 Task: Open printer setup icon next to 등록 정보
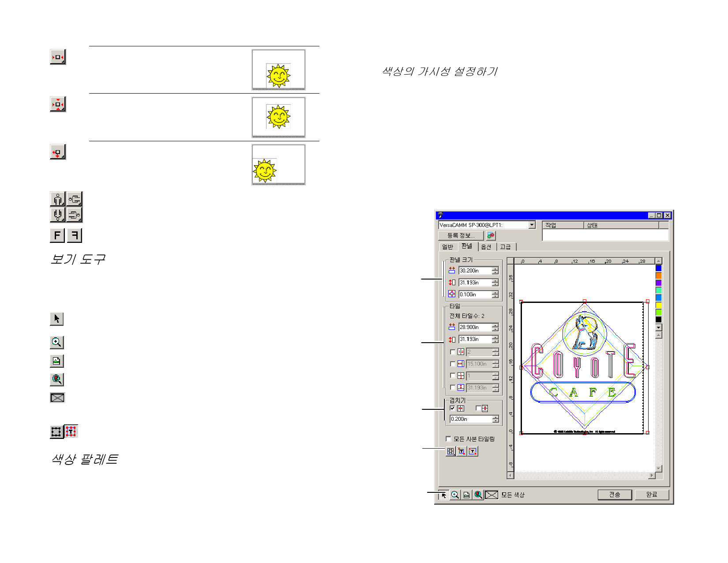pyautogui.click(x=491, y=236)
